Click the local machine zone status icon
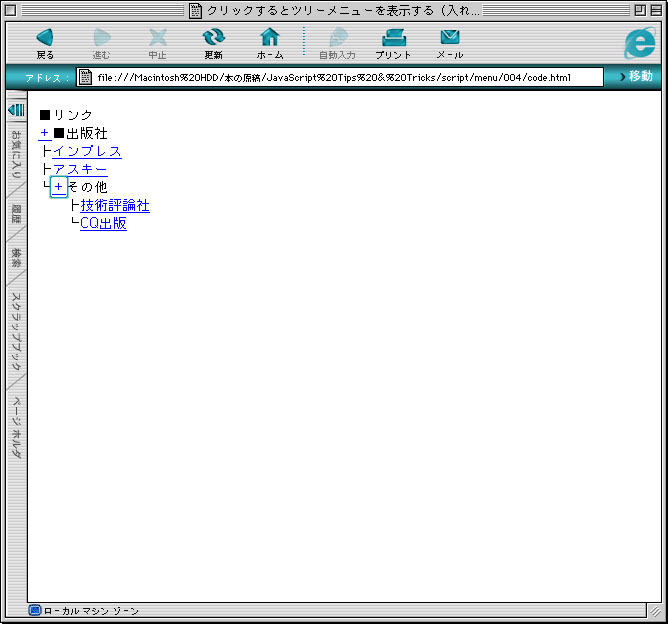 [x=35, y=610]
